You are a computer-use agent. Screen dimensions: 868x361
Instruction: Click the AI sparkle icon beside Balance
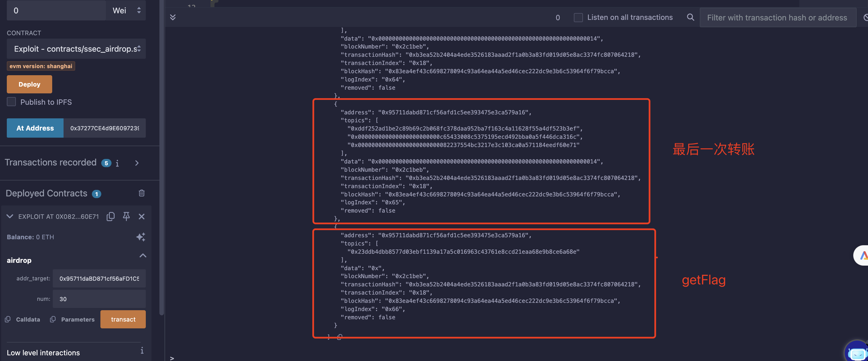pyautogui.click(x=140, y=237)
